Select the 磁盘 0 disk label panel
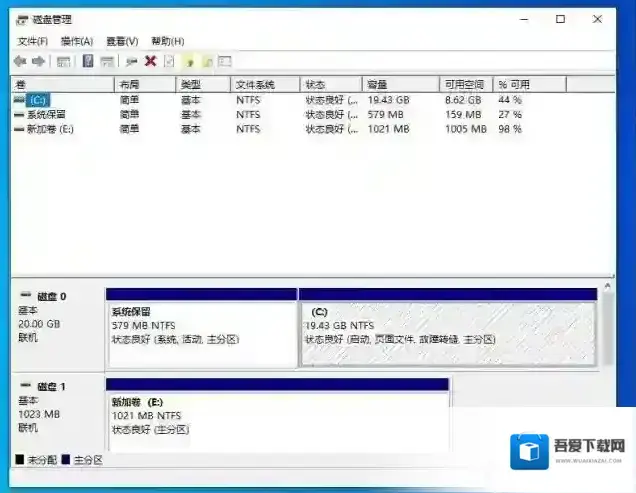The image size is (636, 493). 58,328
